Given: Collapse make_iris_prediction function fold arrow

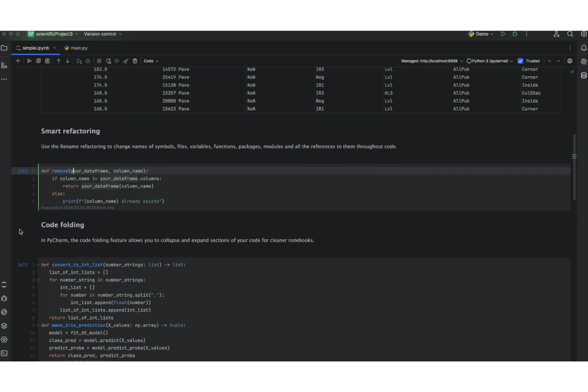Looking at the screenshot, I should pyautogui.click(x=38, y=325).
